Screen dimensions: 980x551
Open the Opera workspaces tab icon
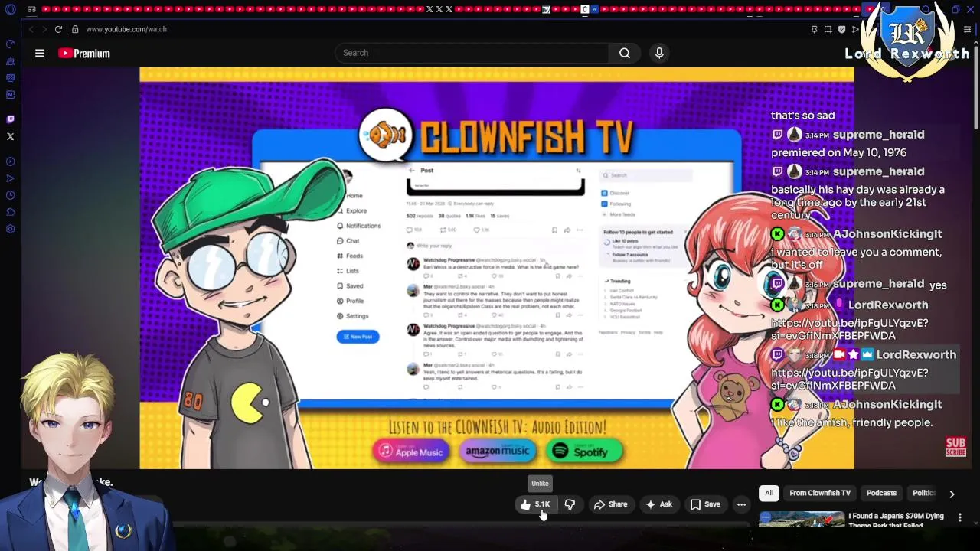[x=31, y=10]
